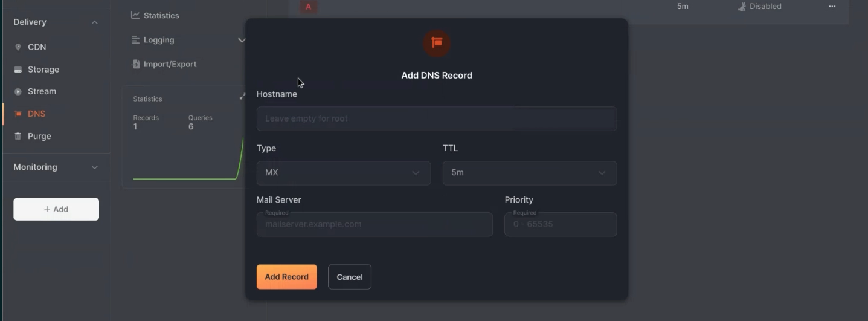868x321 pixels.
Task: Cancel the Add DNS Record dialog
Action: (x=350, y=277)
